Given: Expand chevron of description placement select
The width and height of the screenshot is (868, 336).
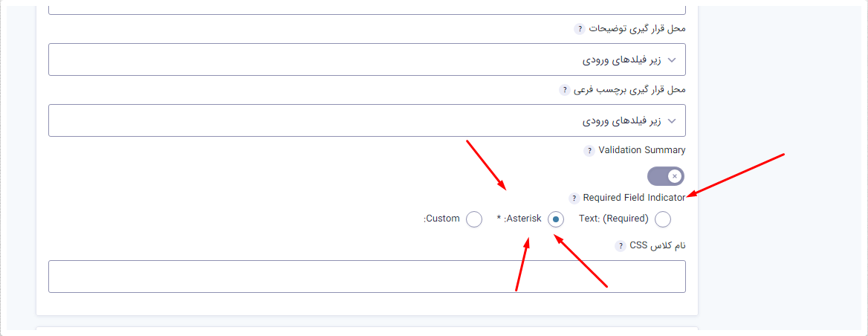Looking at the screenshot, I should (672, 59).
